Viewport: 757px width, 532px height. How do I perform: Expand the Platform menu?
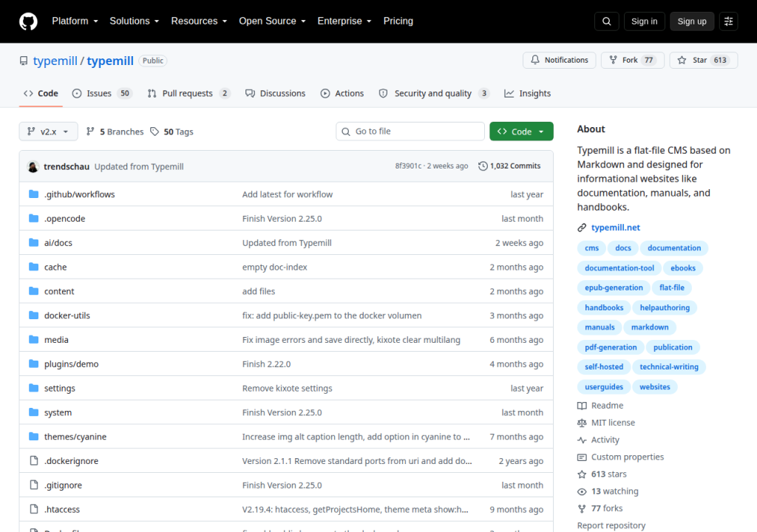[x=75, y=21]
